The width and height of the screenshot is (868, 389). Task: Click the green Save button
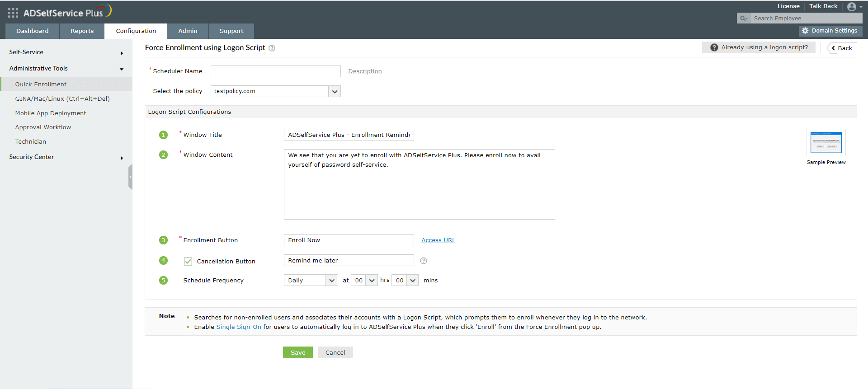297,352
